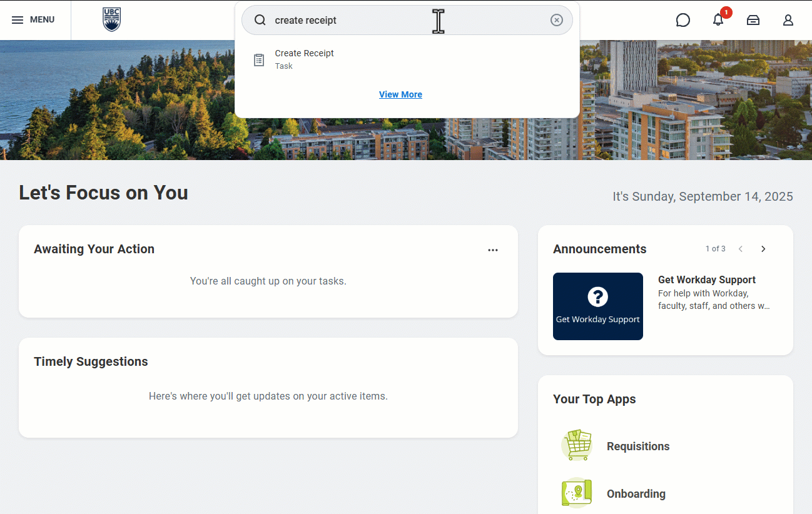Open the hamburger MENU button
The height and width of the screenshot is (514, 812).
coord(33,20)
